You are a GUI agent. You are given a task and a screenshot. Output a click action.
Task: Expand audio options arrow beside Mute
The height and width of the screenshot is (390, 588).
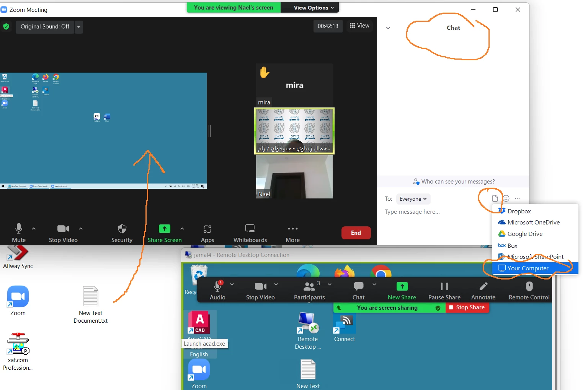click(x=34, y=229)
